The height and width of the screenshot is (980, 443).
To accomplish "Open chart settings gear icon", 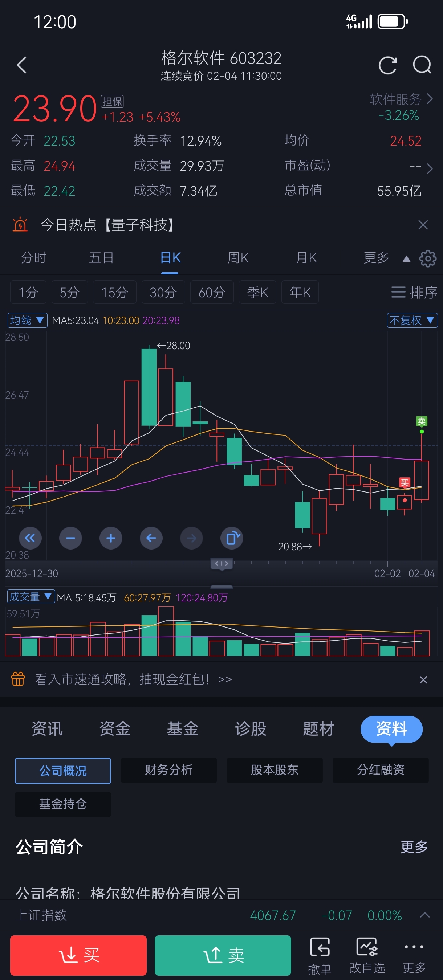I will pyautogui.click(x=428, y=258).
